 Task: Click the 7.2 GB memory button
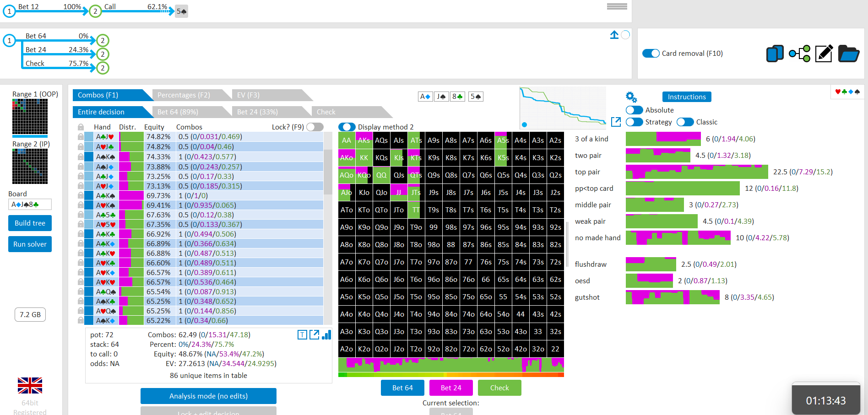coord(30,315)
